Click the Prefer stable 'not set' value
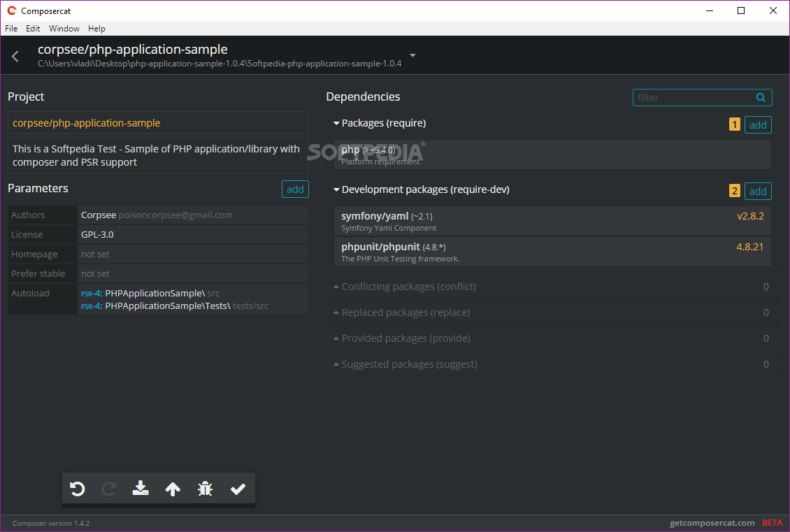Image resolution: width=790 pixels, height=532 pixels. (95, 274)
